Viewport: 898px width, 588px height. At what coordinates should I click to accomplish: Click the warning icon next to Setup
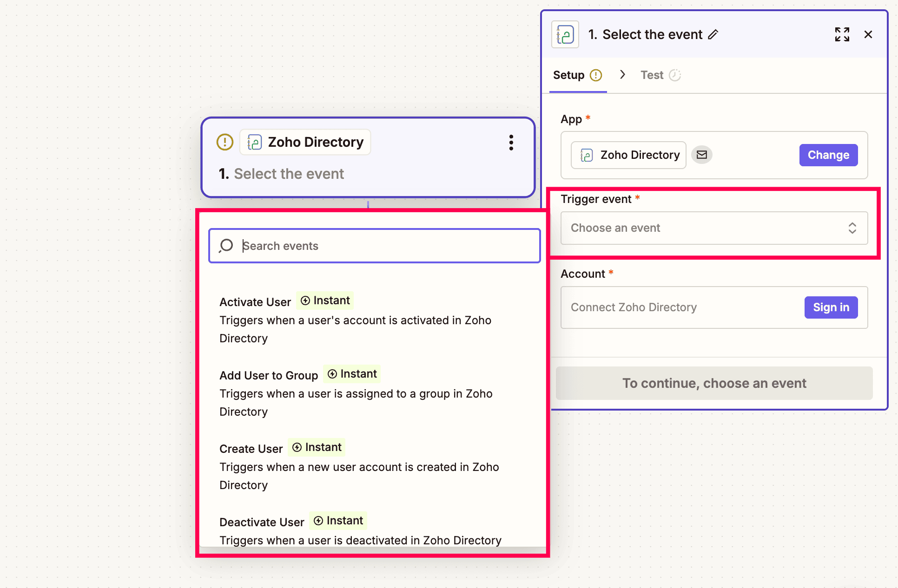(x=596, y=75)
